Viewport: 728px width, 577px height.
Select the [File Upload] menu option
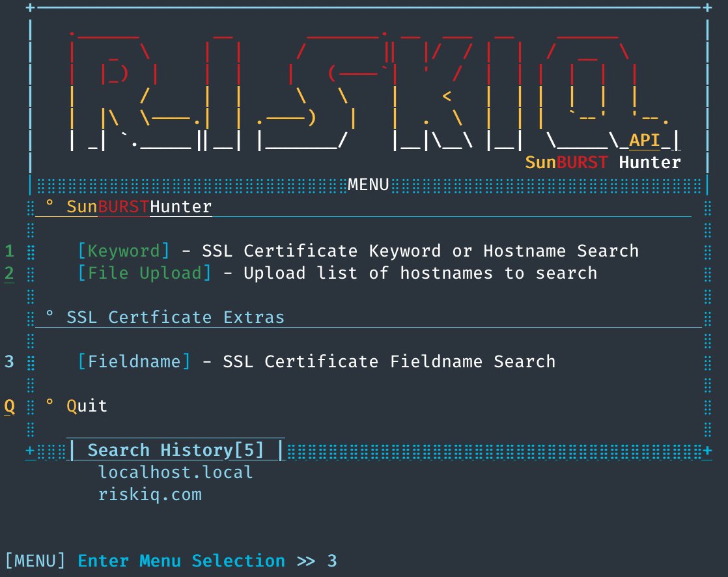coord(145,274)
